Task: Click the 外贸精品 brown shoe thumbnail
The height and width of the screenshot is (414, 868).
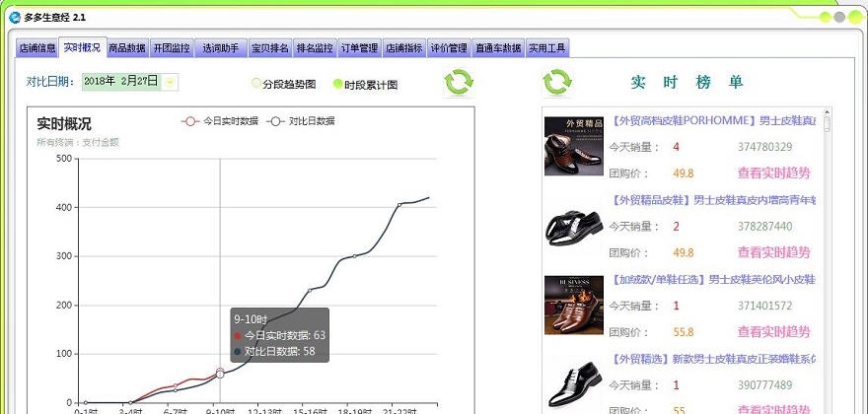Action: click(x=573, y=146)
